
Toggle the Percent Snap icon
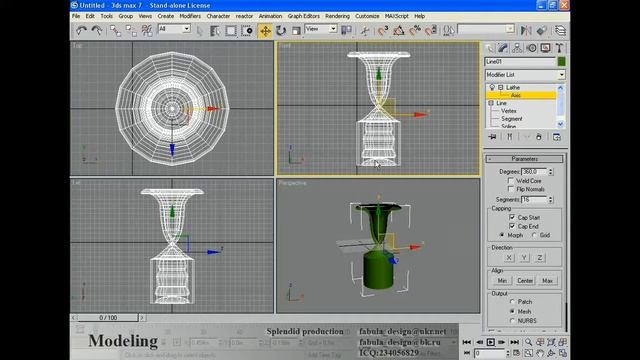pyautogui.click(x=415, y=31)
